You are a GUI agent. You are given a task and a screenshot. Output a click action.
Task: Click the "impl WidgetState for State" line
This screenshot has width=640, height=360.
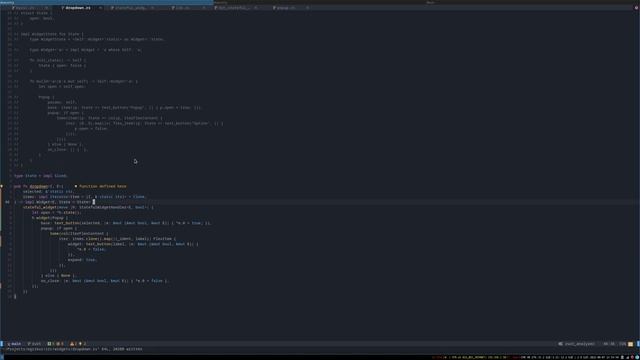click(52, 34)
